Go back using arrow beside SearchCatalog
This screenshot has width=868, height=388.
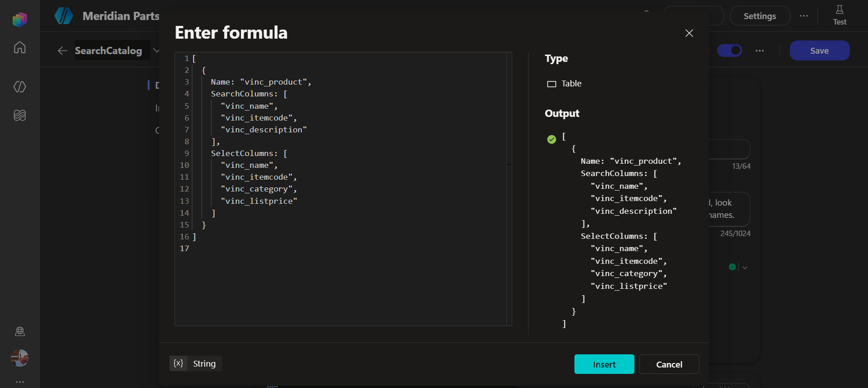(x=63, y=51)
